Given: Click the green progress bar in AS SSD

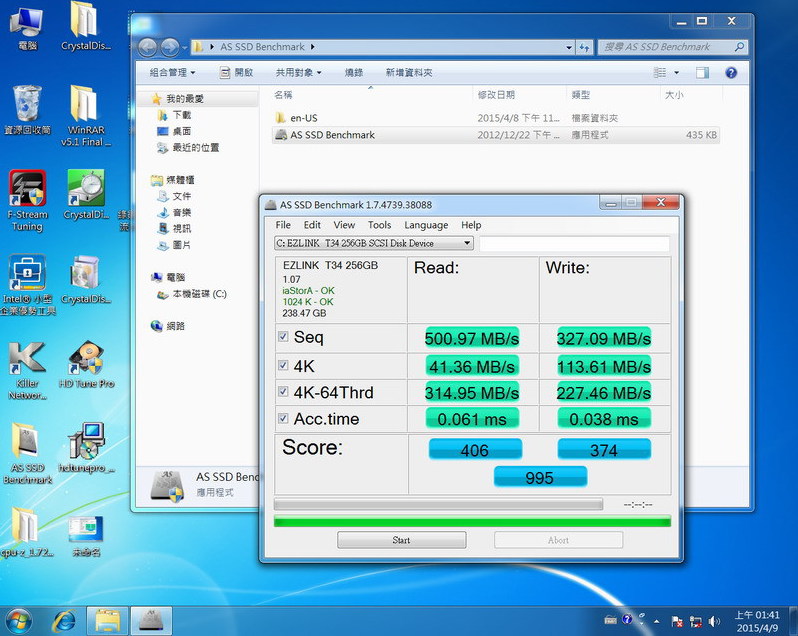Looking at the screenshot, I should 472,521.
